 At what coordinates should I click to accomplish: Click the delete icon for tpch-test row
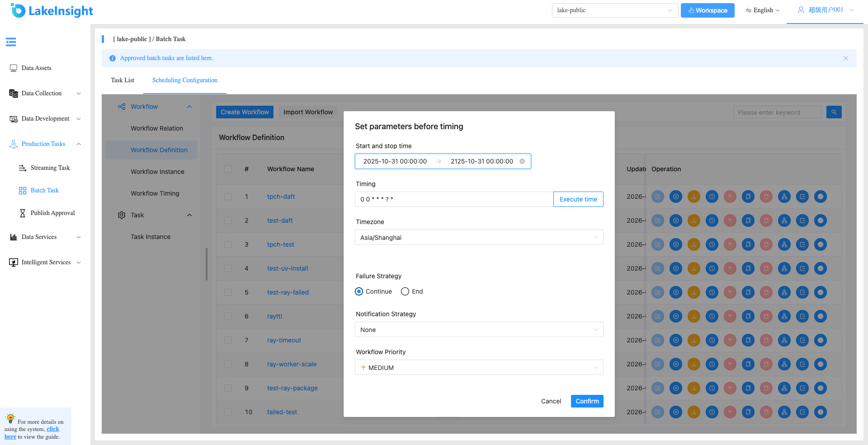766,244
